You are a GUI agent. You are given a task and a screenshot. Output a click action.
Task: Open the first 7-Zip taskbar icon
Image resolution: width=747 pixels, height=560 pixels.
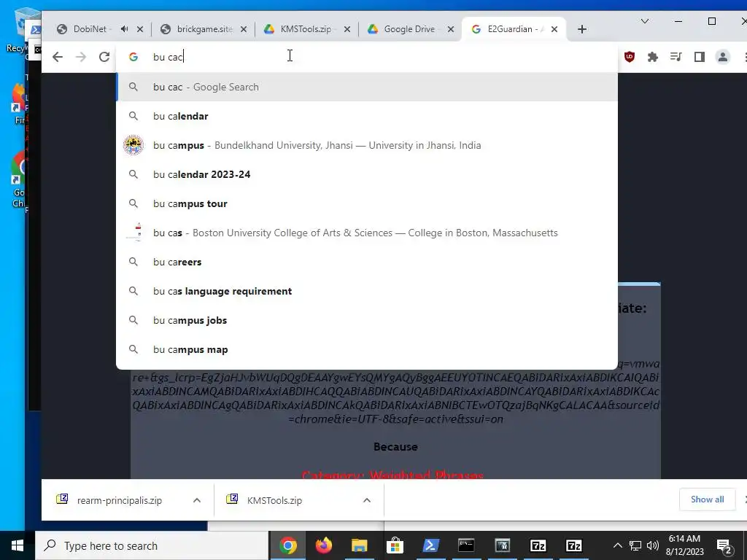click(538, 545)
